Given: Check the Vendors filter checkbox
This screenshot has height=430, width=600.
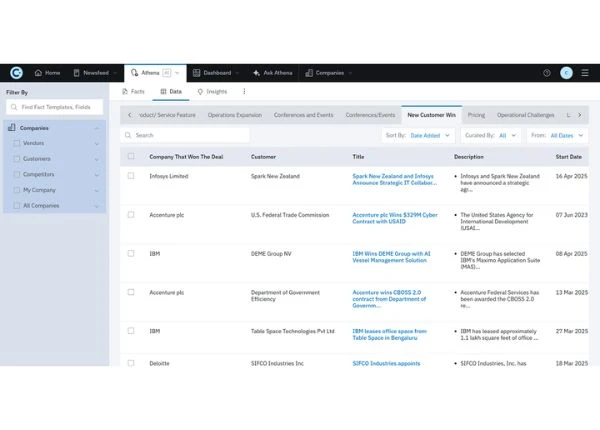Looking at the screenshot, I should [x=17, y=143].
